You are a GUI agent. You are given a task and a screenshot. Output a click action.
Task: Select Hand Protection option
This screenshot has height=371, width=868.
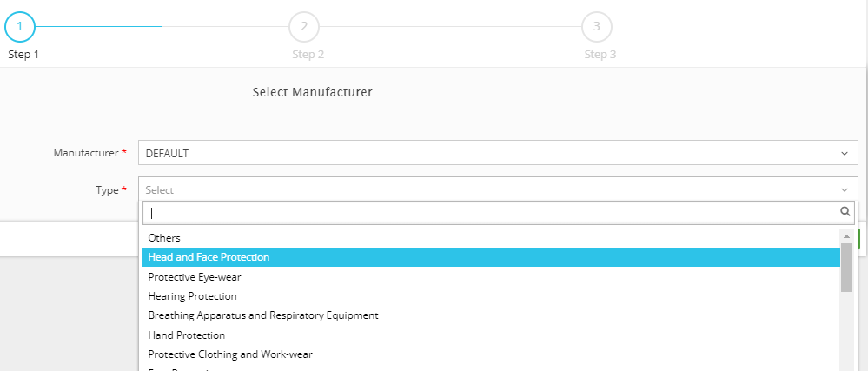tap(186, 335)
